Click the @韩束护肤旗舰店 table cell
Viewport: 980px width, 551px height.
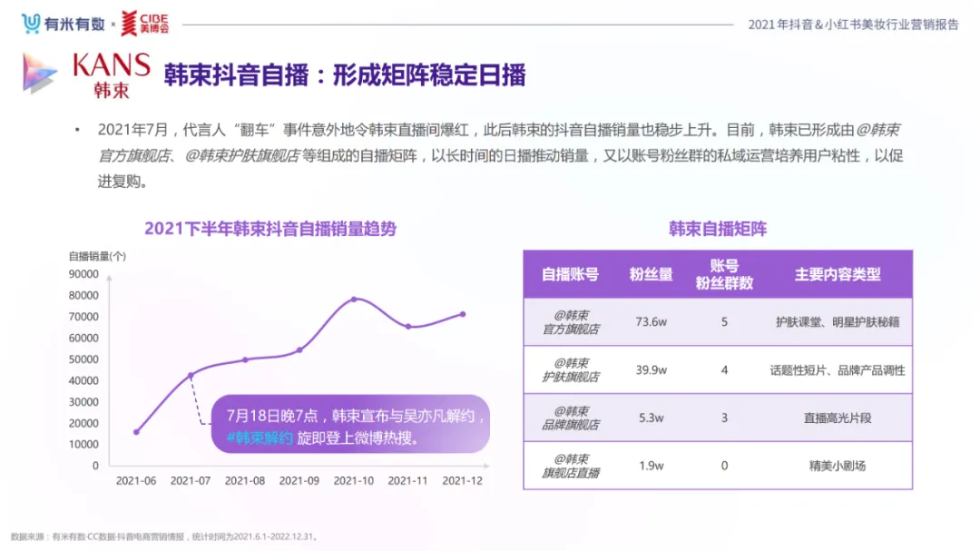(x=571, y=370)
